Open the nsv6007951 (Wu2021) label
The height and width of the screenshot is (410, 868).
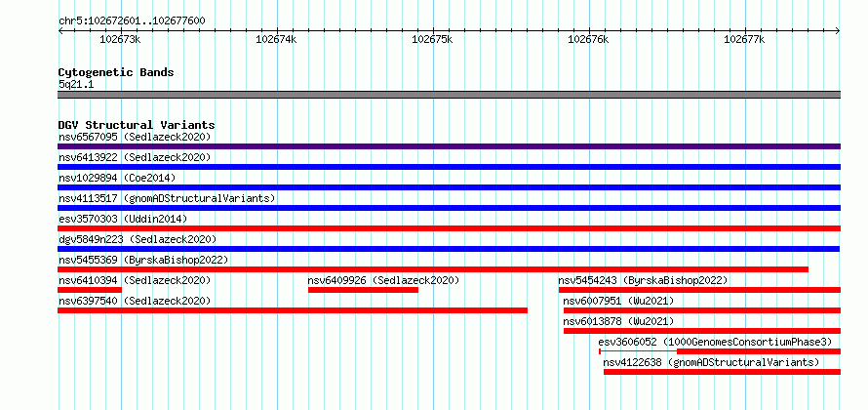pyautogui.click(x=618, y=301)
